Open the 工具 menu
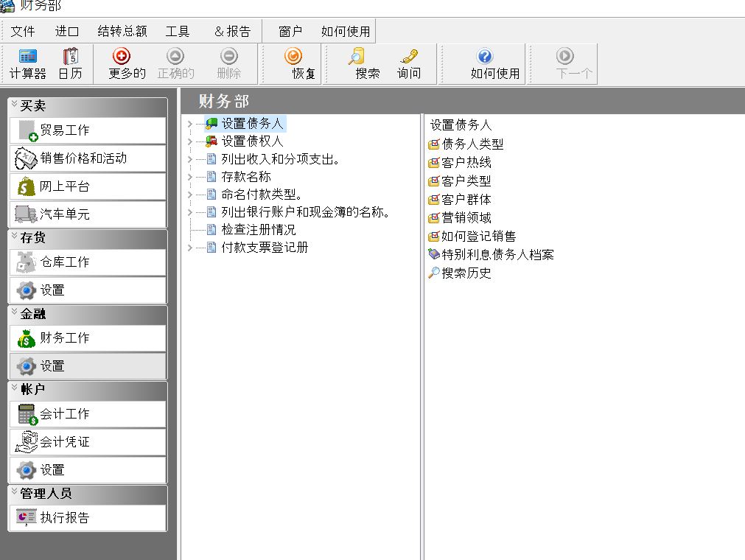This screenshot has height=560, width=745. pyautogui.click(x=178, y=32)
